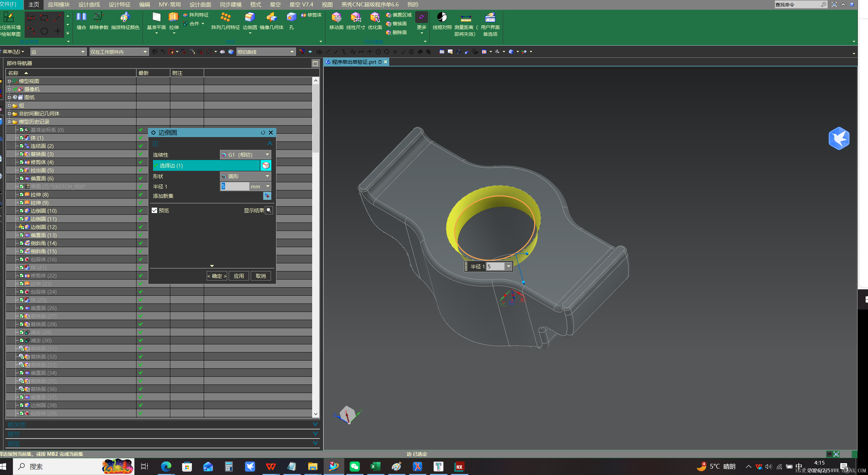Open the 连续性 G1 (相切) dropdown
Viewport: 868px width, 475px height.
pos(246,155)
